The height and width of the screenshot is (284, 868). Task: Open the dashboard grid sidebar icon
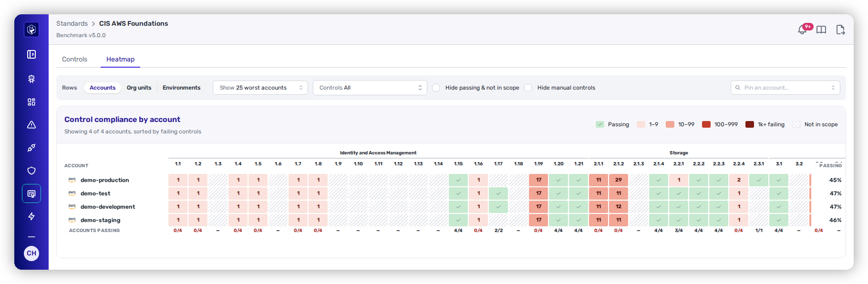coord(31,102)
